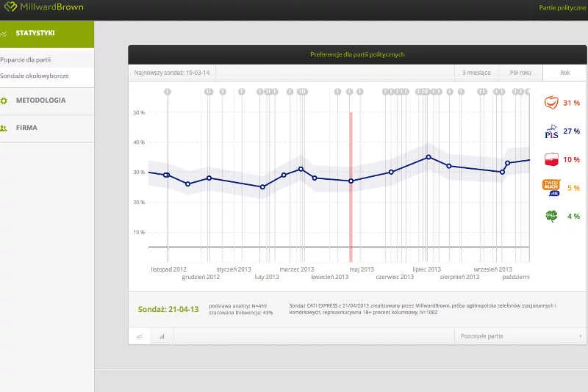Click the sierpień 2013 axis label

459,277
